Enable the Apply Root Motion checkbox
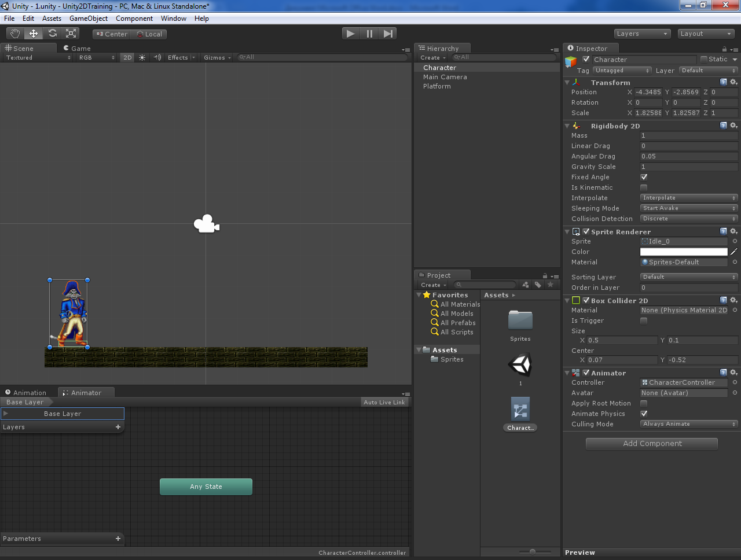Viewport: 741px width, 560px height. click(644, 403)
